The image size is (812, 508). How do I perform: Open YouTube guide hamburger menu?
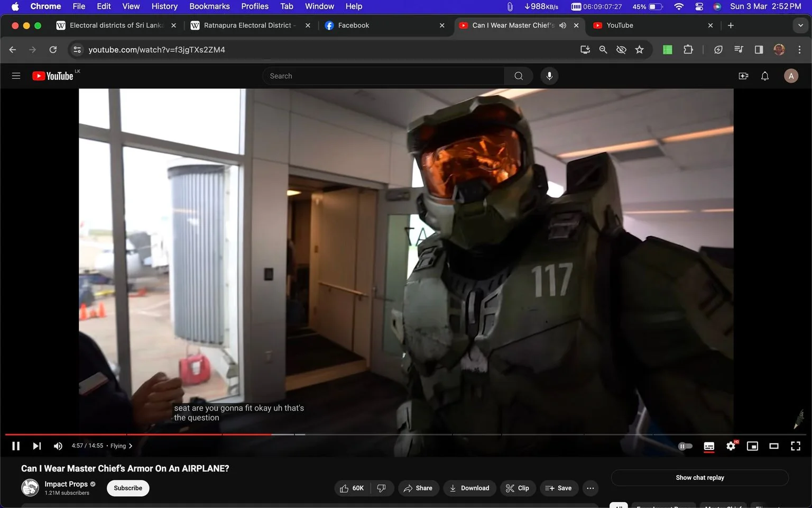pos(16,76)
